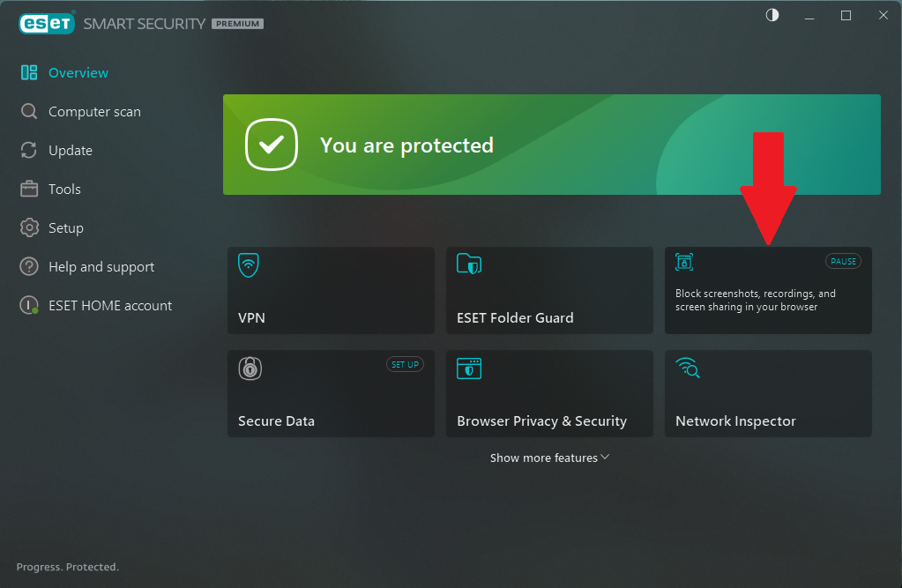Click the Overview dashboard icon in sidebar
Image resolution: width=902 pixels, height=588 pixels.
click(29, 72)
